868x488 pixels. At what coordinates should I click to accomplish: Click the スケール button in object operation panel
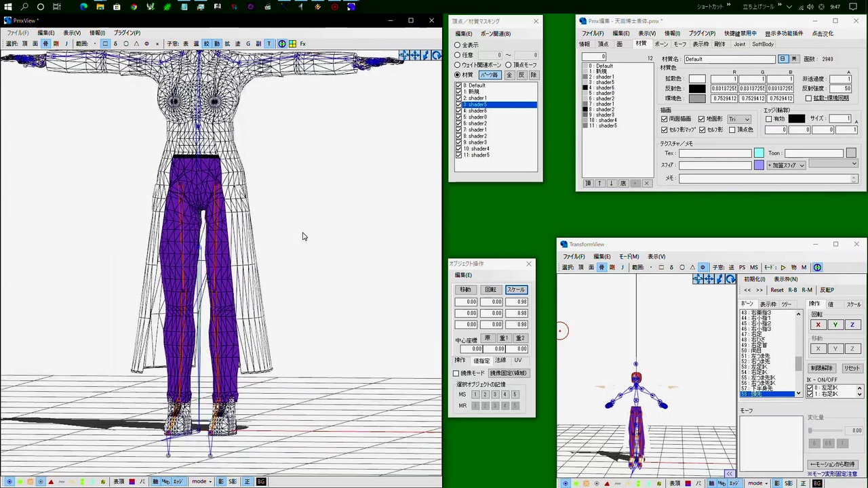click(x=516, y=289)
